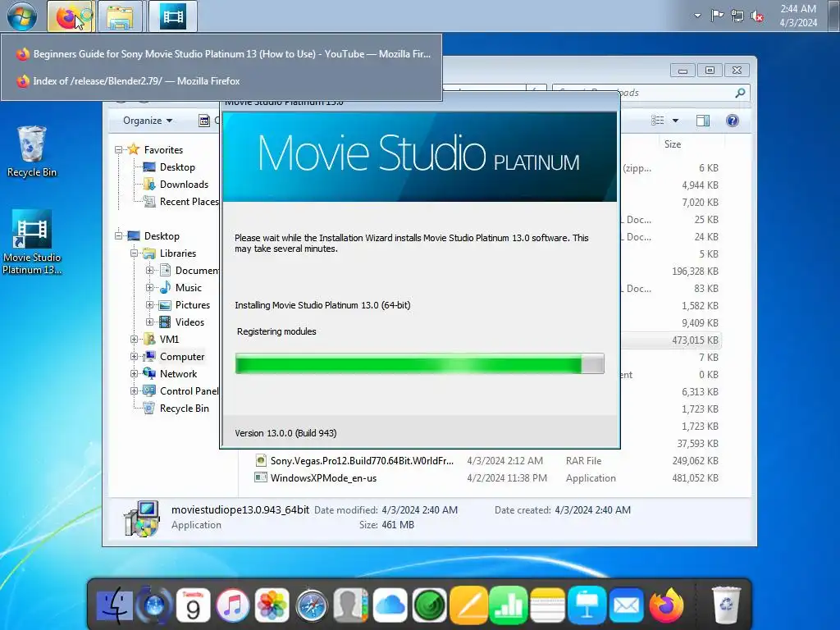The height and width of the screenshot is (630, 840).
Task: Open the Organize menu in Explorer
Action: tap(148, 121)
